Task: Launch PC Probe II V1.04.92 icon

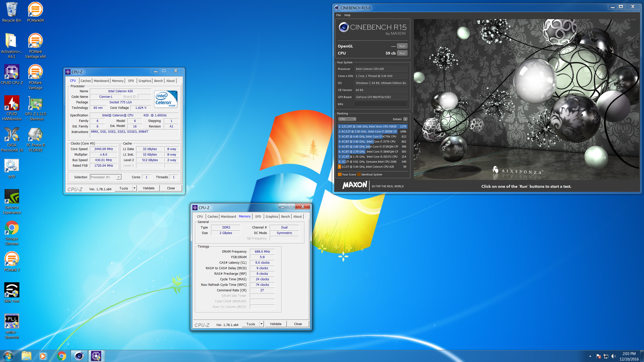Action: point(35,139)
